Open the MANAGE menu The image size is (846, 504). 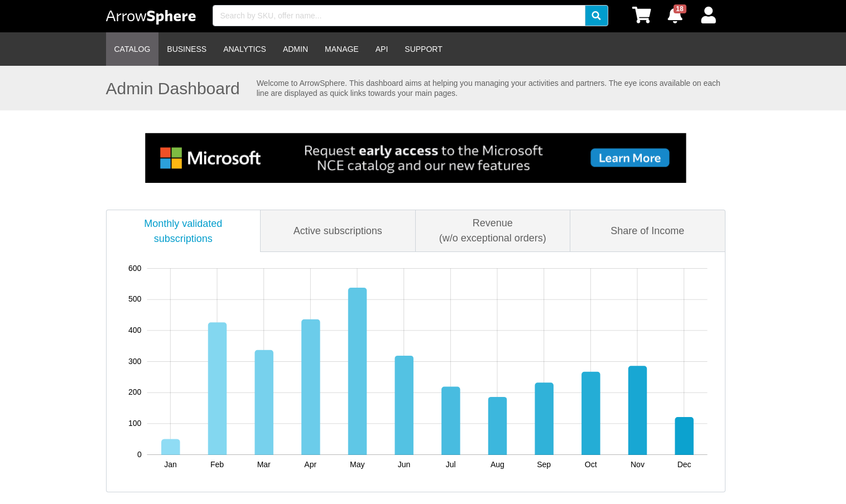[x=342, y=49]
